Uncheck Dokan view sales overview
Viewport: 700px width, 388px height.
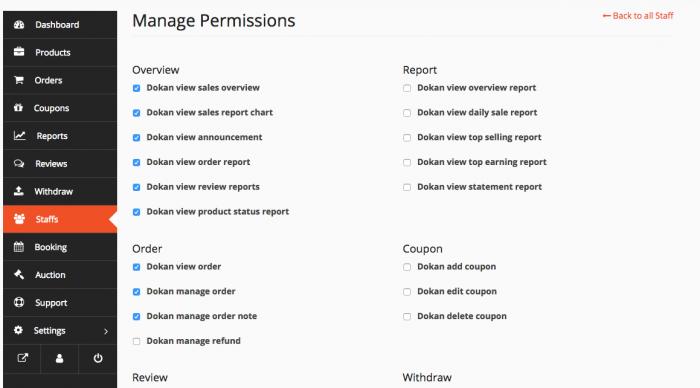pos(137,88)
